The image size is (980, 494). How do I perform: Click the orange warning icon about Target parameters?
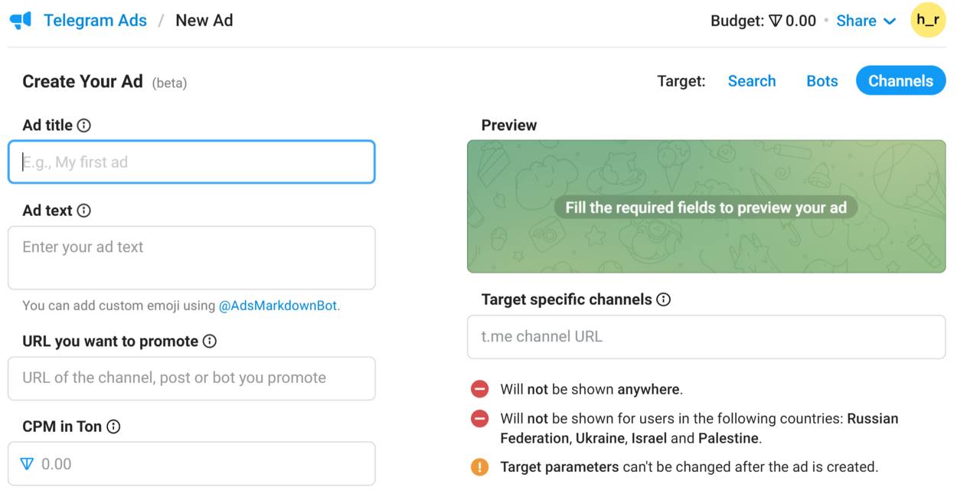[x=480, y=466]
